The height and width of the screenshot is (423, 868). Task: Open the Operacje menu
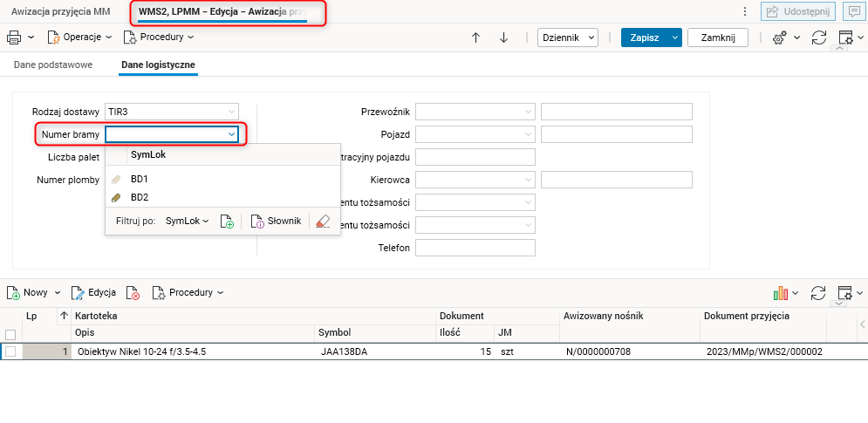point(80,38)
